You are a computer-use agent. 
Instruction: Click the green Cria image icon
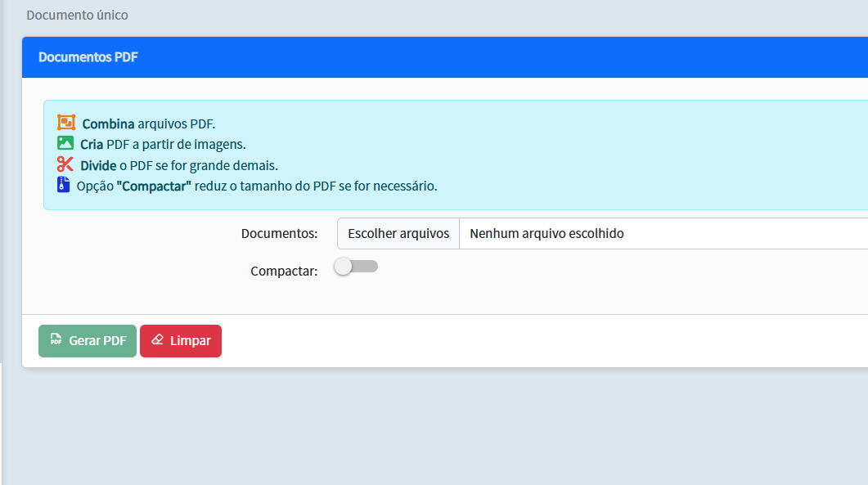point(65,142)
